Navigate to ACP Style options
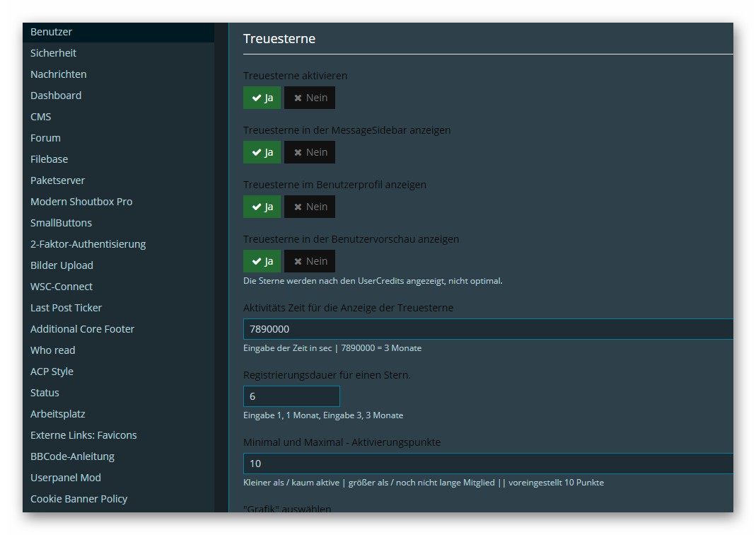 point(52,372)
